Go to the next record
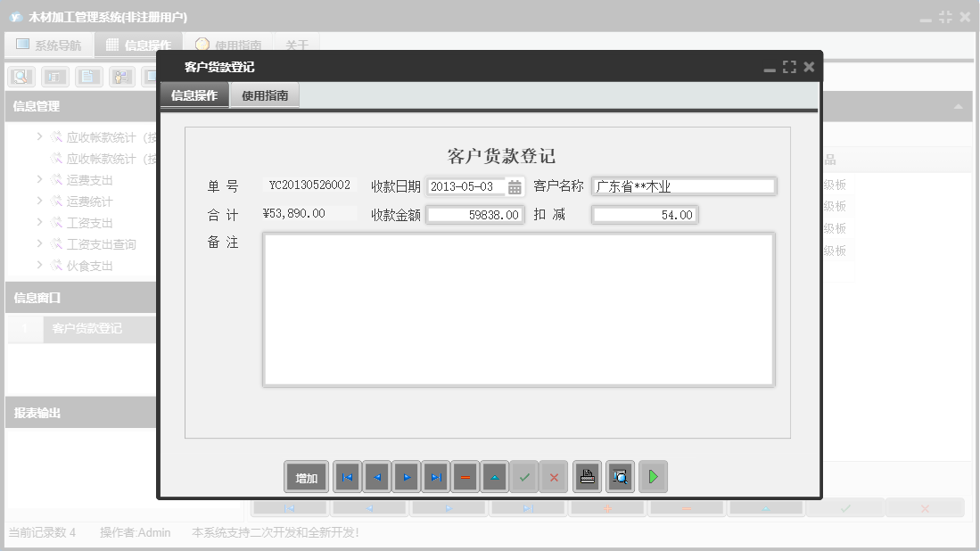The width and height of the screenshot is (980, 551). click(x=406, y=477)
